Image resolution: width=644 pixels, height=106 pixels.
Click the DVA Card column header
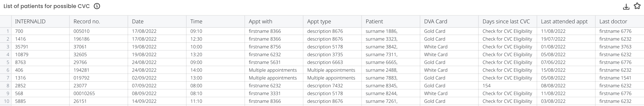(436, 21)
